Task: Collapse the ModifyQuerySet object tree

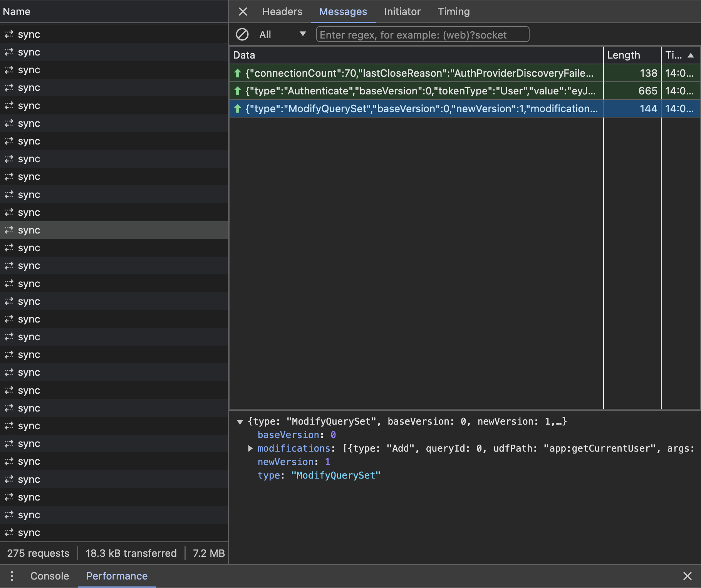Action: (240, 422)
